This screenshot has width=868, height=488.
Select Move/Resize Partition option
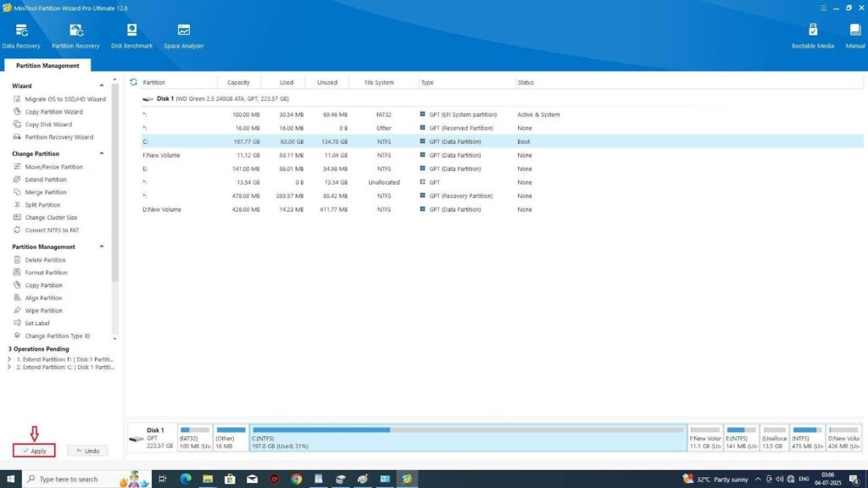click(53, 167)
